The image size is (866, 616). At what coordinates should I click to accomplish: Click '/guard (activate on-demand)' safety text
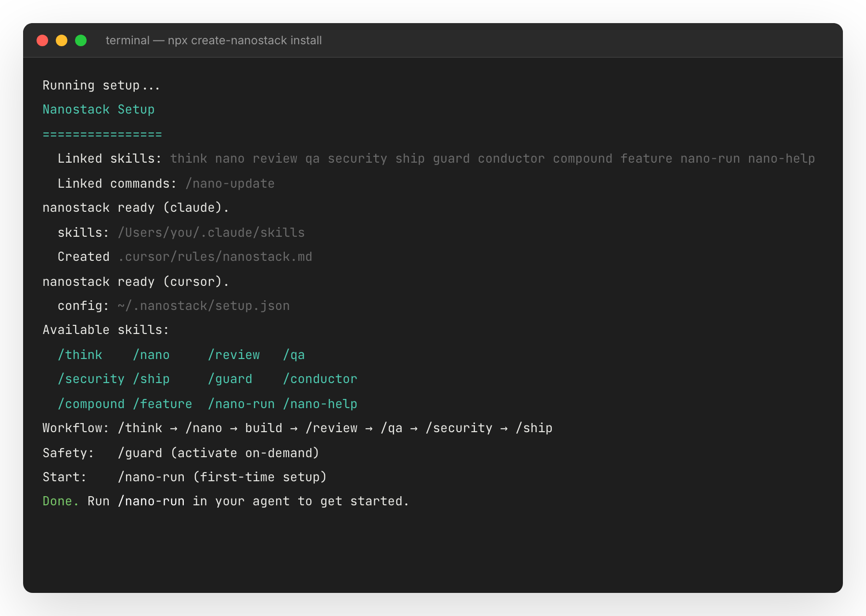click(218, 453)
